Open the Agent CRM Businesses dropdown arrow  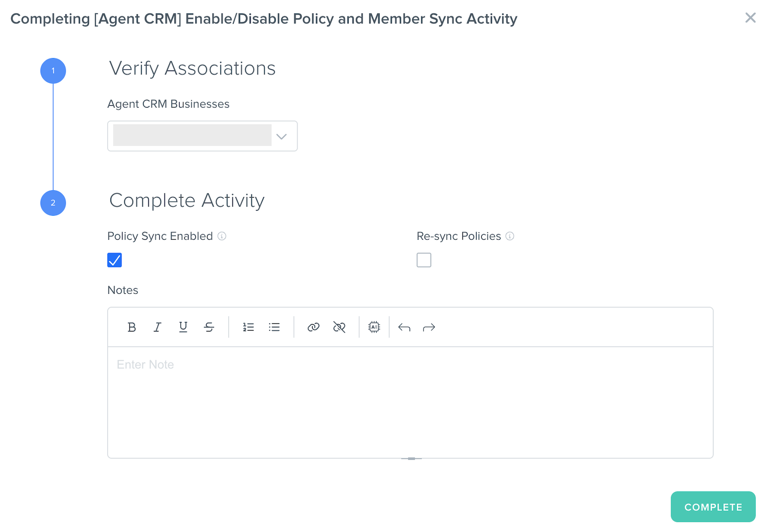[x=281, y=136]
